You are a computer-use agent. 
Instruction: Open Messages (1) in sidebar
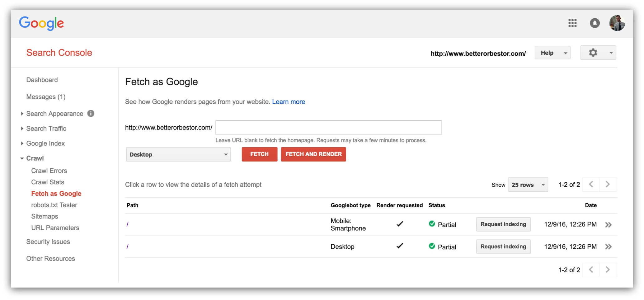click(46, 97)
